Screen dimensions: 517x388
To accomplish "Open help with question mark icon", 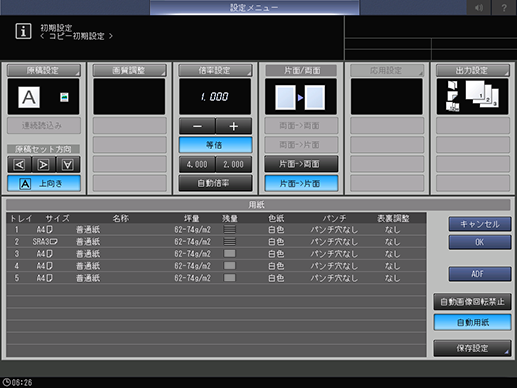I will click(x=504, y=7).
